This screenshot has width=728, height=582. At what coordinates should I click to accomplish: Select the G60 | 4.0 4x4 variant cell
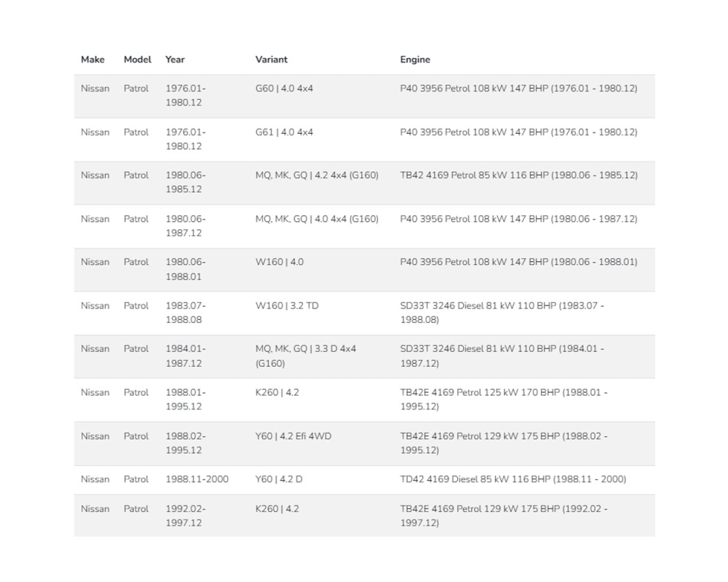[x=284, y=89]
